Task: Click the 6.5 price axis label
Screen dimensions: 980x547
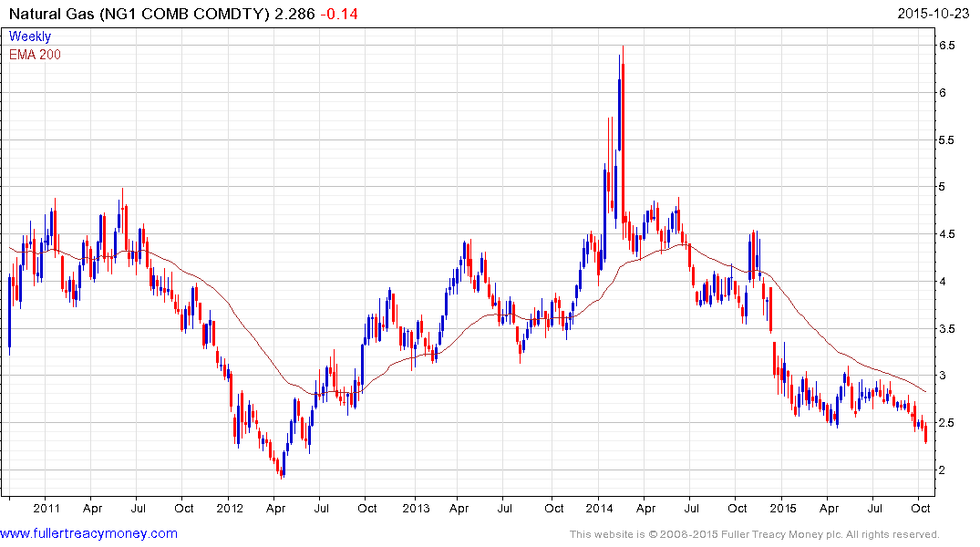Action: [x=946, y=46]
